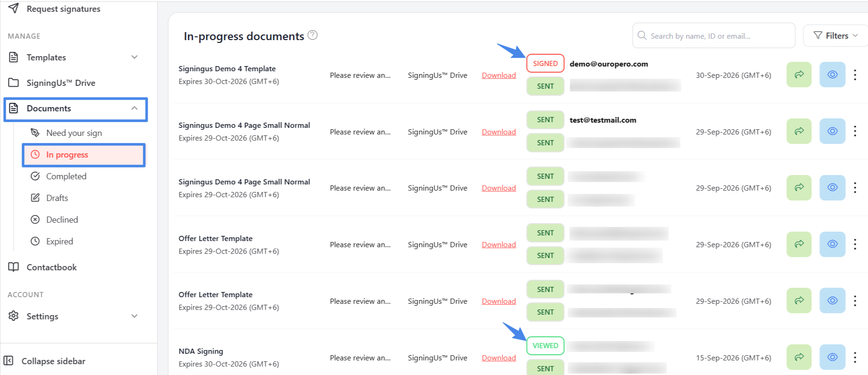The image size is (868, 375).
Task: Select the demo@ouropero.com recipient email
Action: 609,64
